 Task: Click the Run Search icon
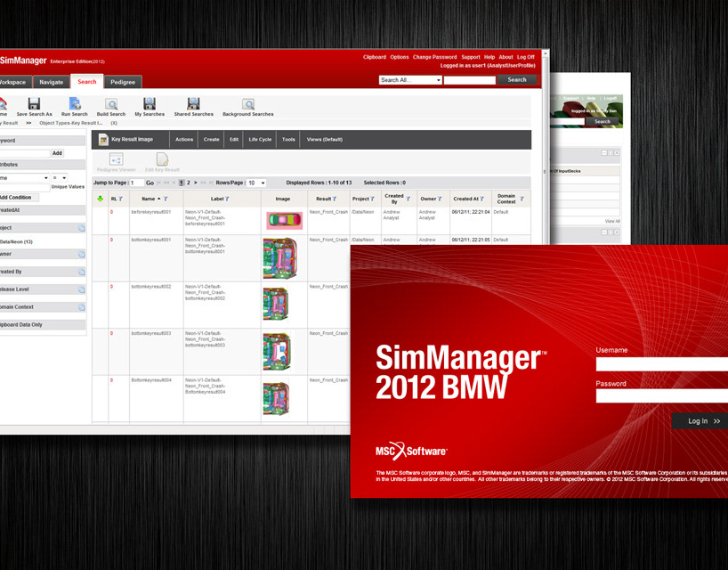pos(74,103)
